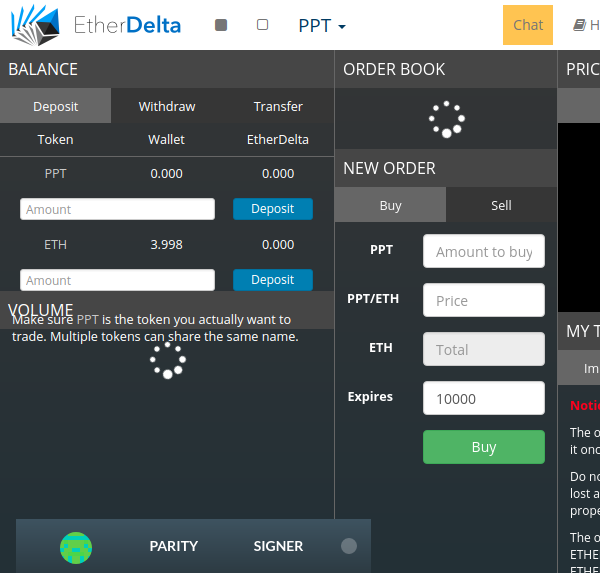
Task: Click the Token column header
Action: 55,140
